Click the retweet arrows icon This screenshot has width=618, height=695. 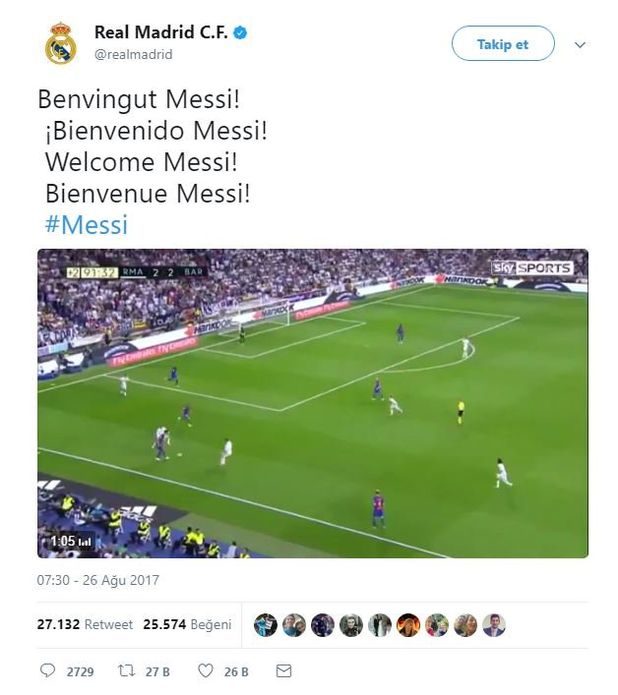click(127, 671)
